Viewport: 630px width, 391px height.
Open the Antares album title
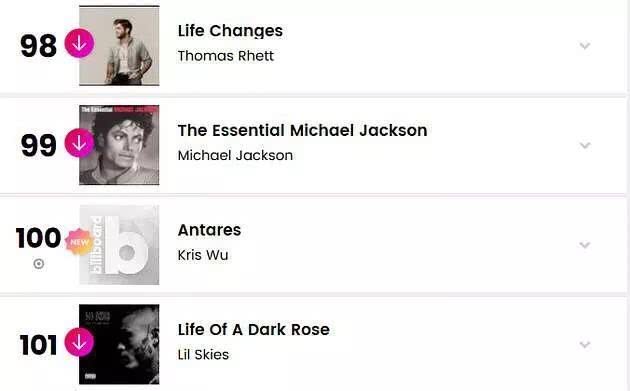click(209, 230)
